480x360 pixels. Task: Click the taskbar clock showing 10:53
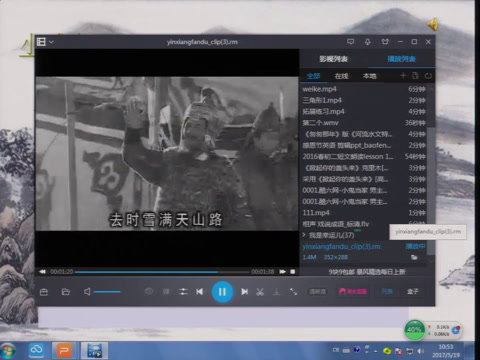pos(446,351)
